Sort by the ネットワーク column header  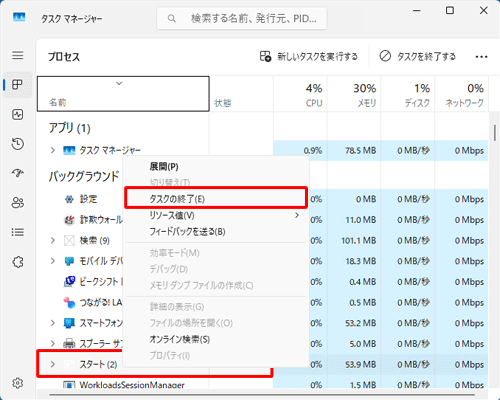[462, 95]
